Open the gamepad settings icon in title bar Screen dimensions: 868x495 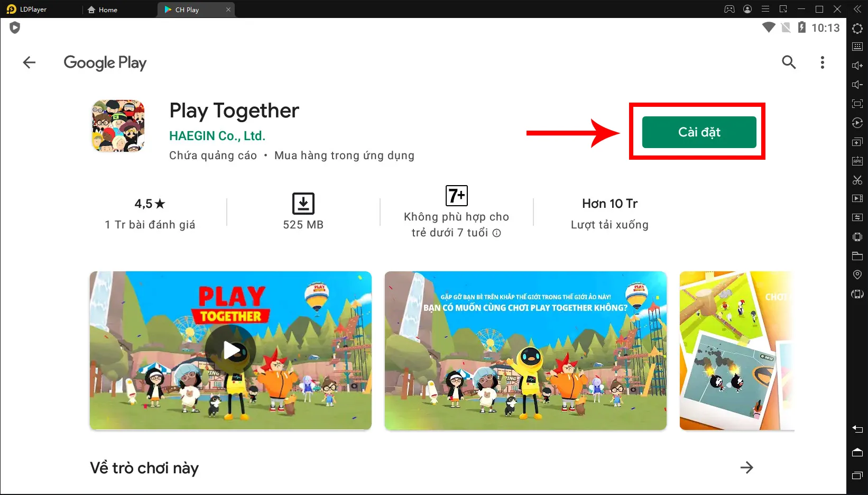pyautogui.click(x=730, y=10)
